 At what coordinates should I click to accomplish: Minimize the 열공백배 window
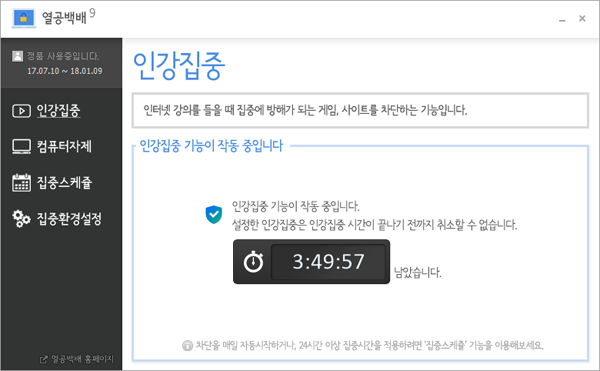562,19
